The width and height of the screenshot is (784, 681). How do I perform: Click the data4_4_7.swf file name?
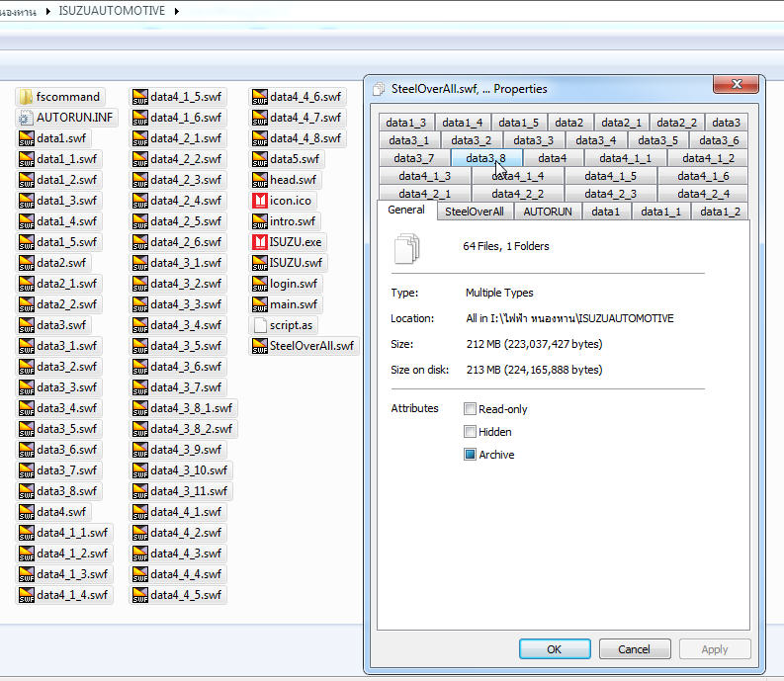tap(305, 118)
